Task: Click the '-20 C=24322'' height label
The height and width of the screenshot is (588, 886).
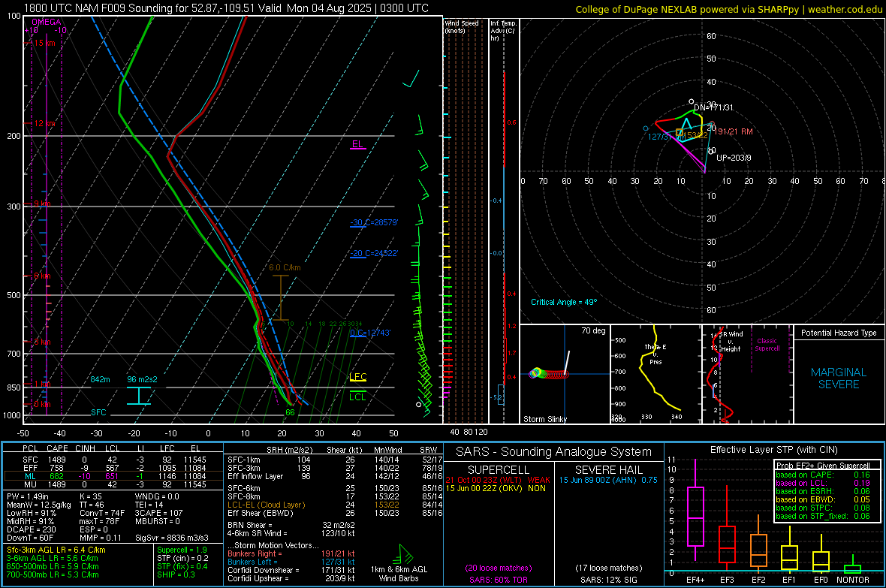Action: point(374,253)
